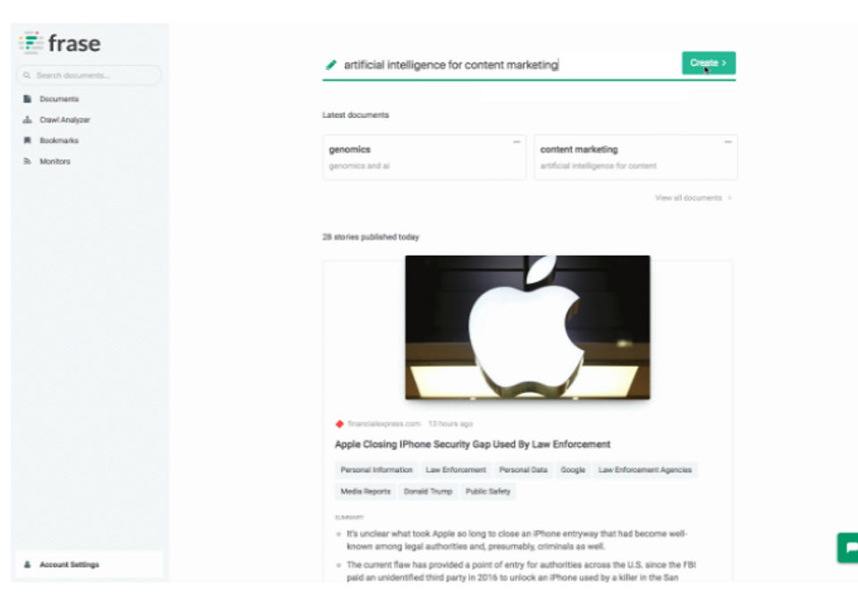Click the frase logo icon
The width and height of the screenshot is (858, 616).
31,43
